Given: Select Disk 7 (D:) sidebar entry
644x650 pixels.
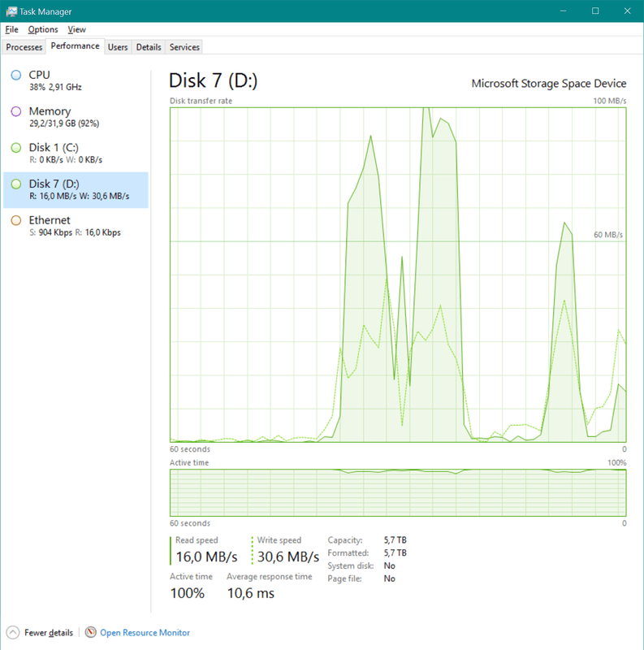Looking at the screenshot, I should (76, 190).
